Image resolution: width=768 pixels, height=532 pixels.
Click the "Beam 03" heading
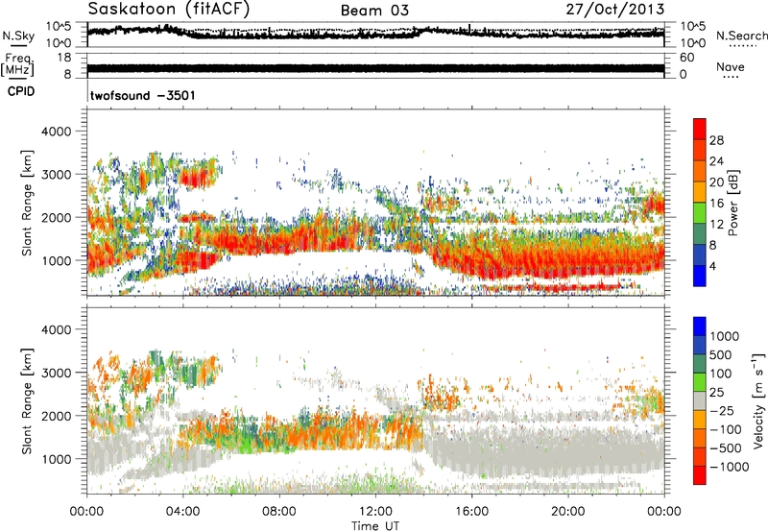[x=374, y=11]
